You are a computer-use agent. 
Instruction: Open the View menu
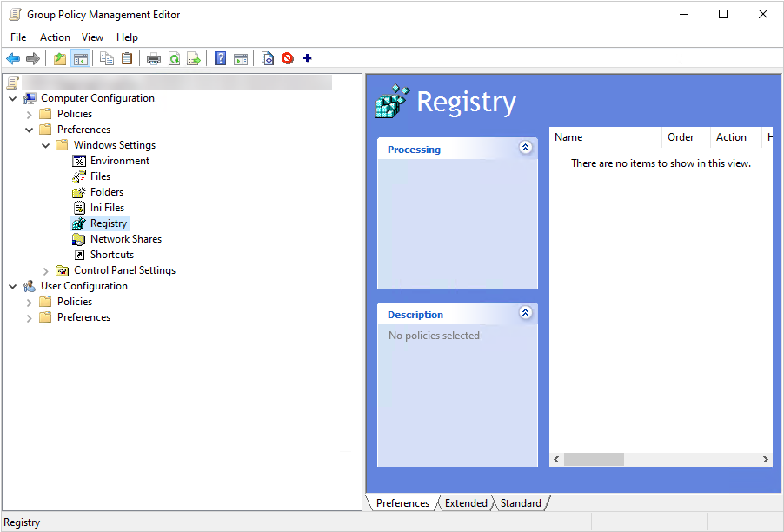tap(92, 37)
